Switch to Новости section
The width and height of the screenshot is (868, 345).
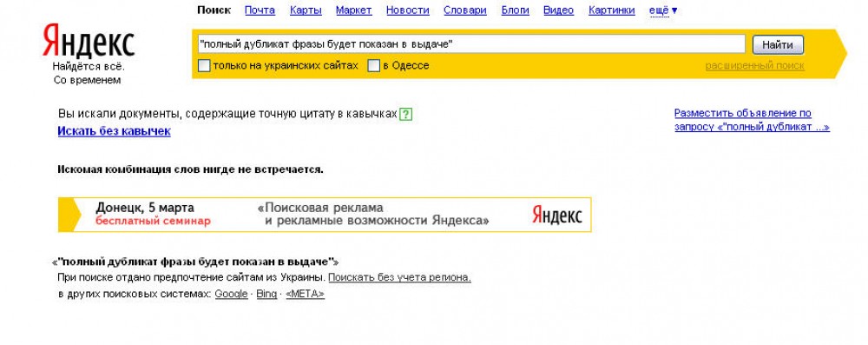point(407,10)
